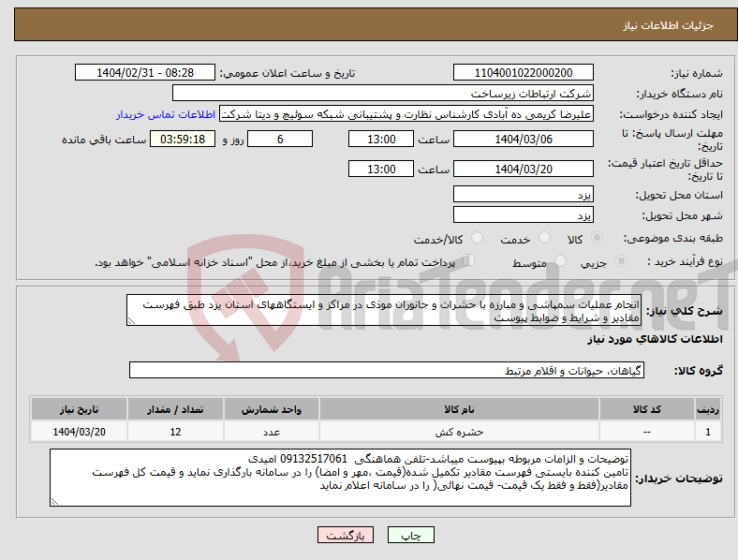
Task: Click the ردیف column header
Action: 708,409
